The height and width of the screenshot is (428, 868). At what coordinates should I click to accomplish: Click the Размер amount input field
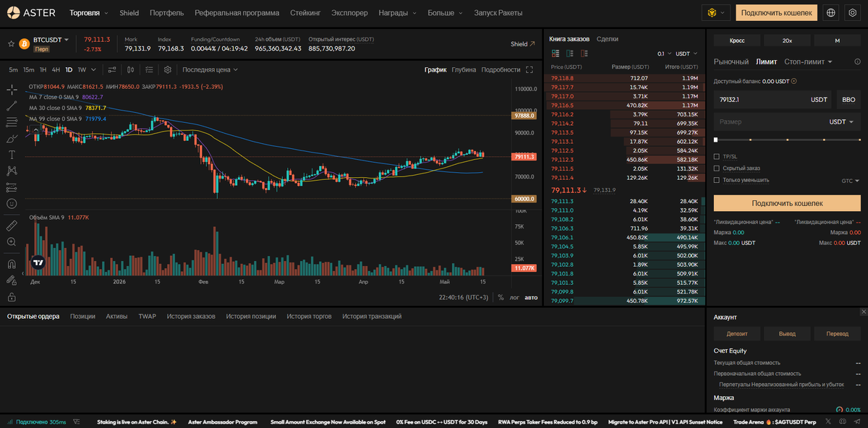787,122
